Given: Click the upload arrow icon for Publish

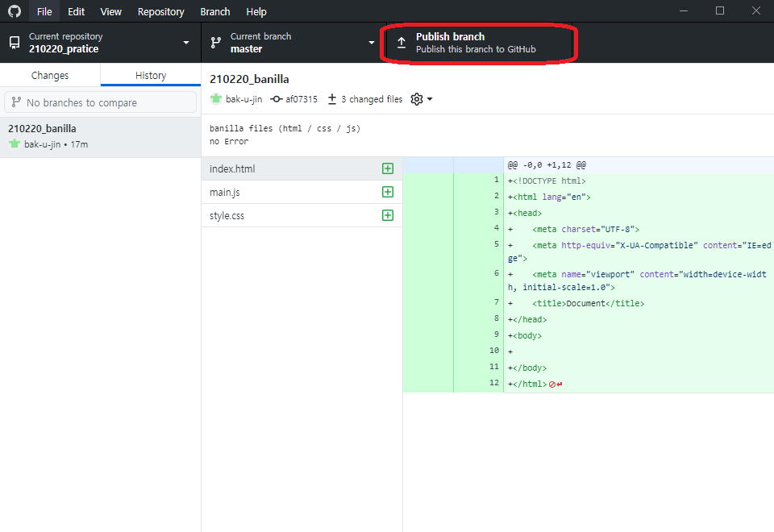Looking at the screenshot, I should [402, 43].
